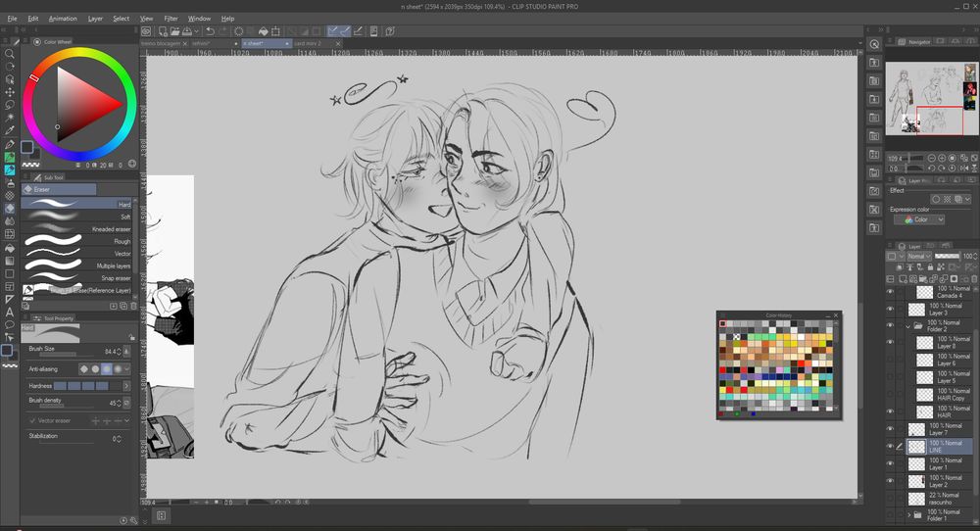The image size is (980, 531).
Task: Toggle visibility of Layer 7
Action: coord(890,428)
